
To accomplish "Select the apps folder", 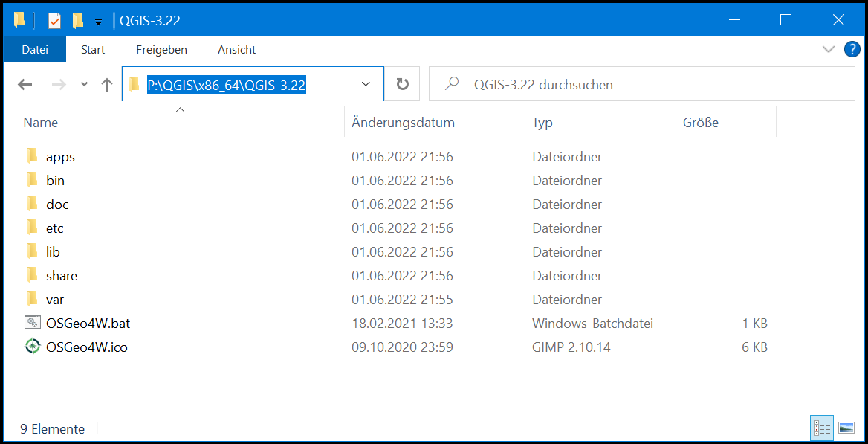I will 60,157.
